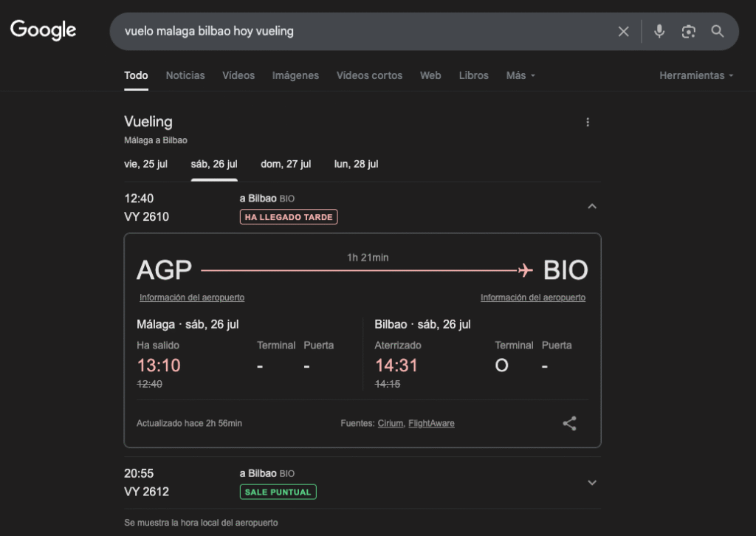The height and width of the screenshot is (536, 756).
Task: Collapse the VY 2610 flight details
Action: pyautogui.click(x=592, y=206)
